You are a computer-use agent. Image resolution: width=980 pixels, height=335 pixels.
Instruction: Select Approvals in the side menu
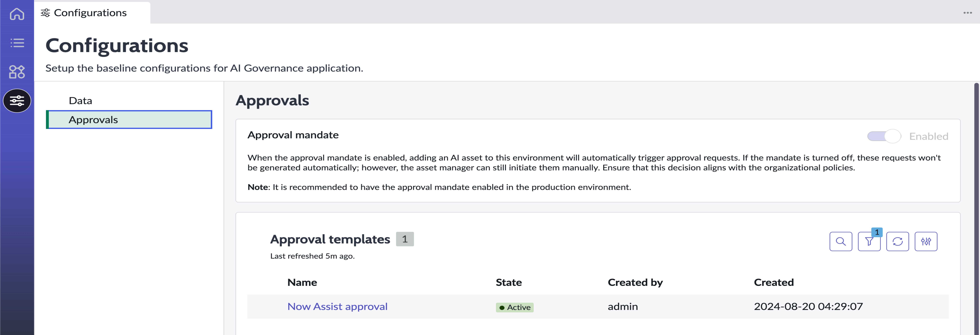pyautogui.click(x=129, y=120)
